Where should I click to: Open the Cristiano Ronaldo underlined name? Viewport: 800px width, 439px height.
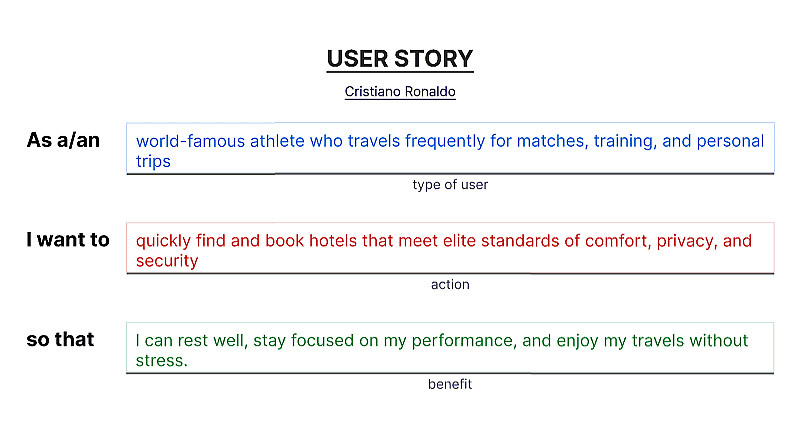pyautogui.click(x=400, y=91)
